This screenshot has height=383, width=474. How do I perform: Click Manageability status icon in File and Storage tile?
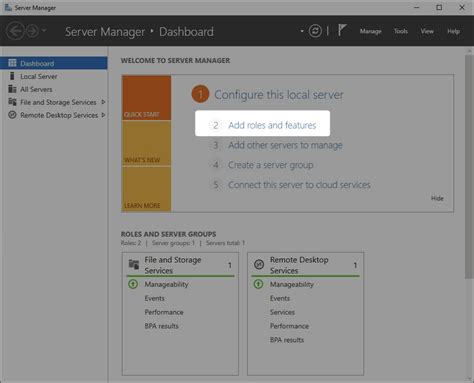click(133, 284)
